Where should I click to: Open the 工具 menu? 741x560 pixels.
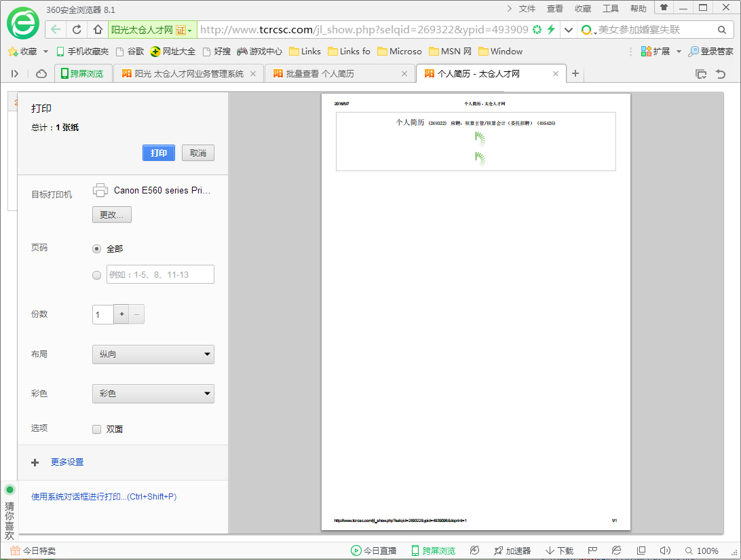click(x=611, y=9)
